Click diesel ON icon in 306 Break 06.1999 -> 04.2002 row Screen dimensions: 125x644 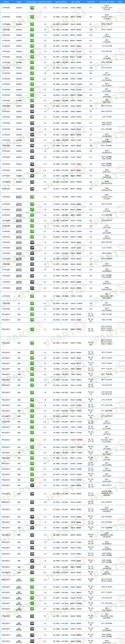click(32, 641)
